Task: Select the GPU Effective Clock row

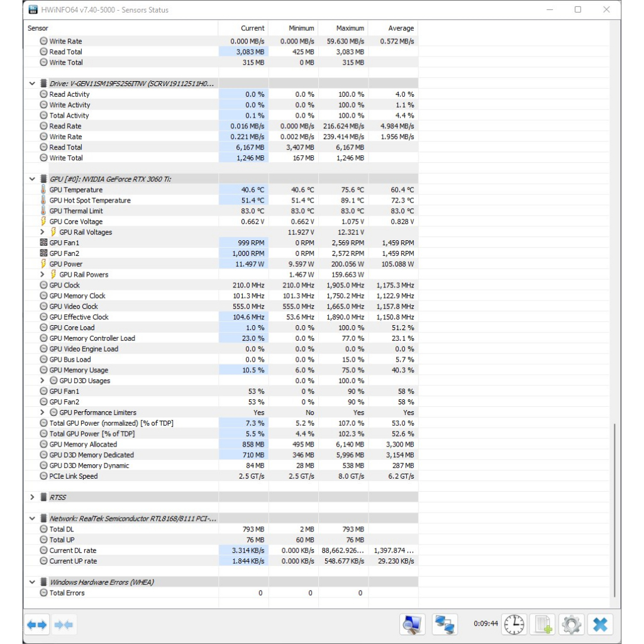Action: pos(221,317)
